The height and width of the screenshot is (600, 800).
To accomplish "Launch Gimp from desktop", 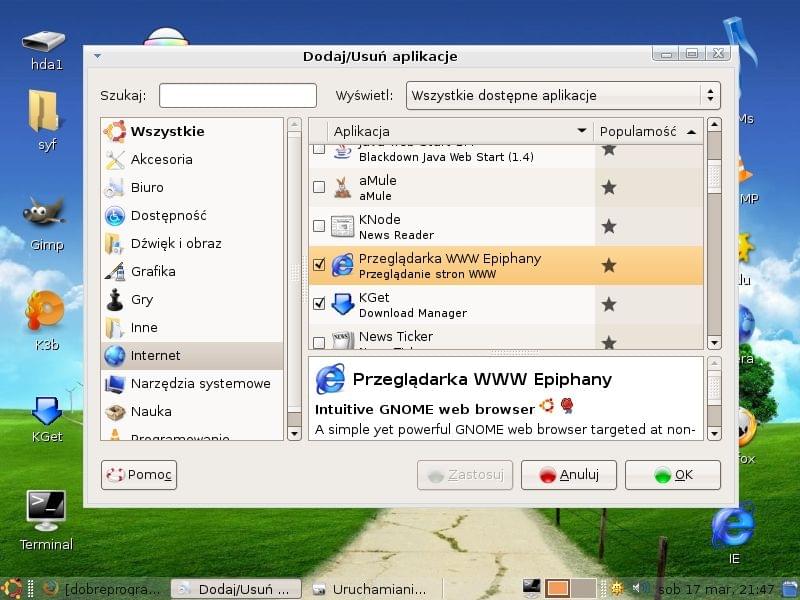I will coord(46,224).
